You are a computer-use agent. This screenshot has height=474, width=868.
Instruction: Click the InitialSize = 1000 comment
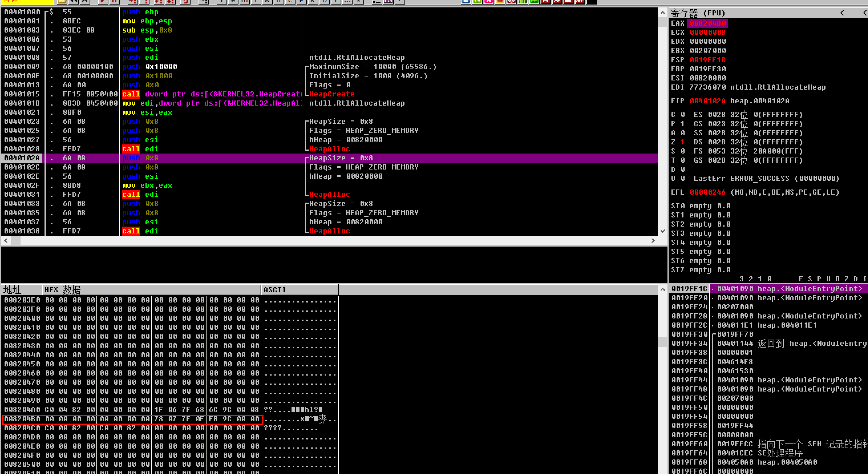point(368,76)
